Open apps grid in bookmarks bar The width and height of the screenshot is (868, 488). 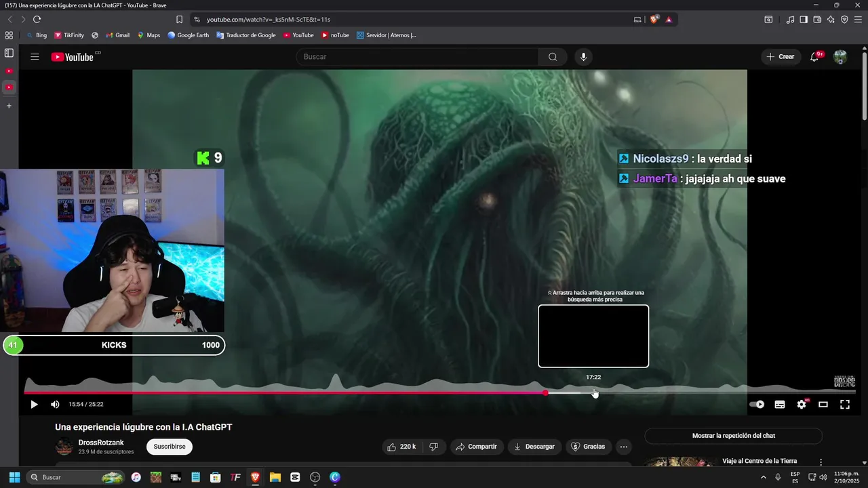pos(9,35)
